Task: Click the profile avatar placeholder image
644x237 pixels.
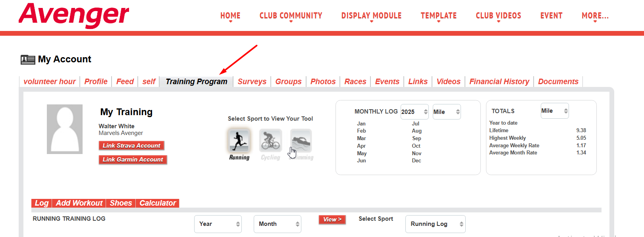Action: [x=65, y=129]
